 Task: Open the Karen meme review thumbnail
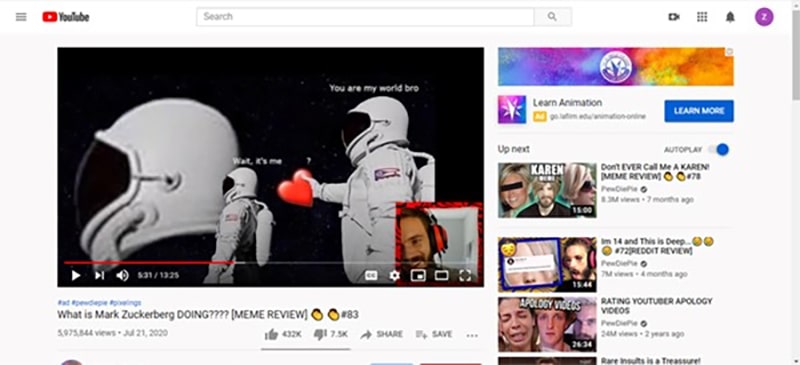click(x=547, y=190)
